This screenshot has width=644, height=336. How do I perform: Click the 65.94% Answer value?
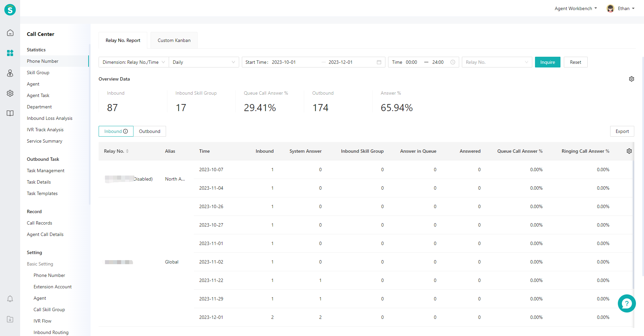tap(396, 108)
